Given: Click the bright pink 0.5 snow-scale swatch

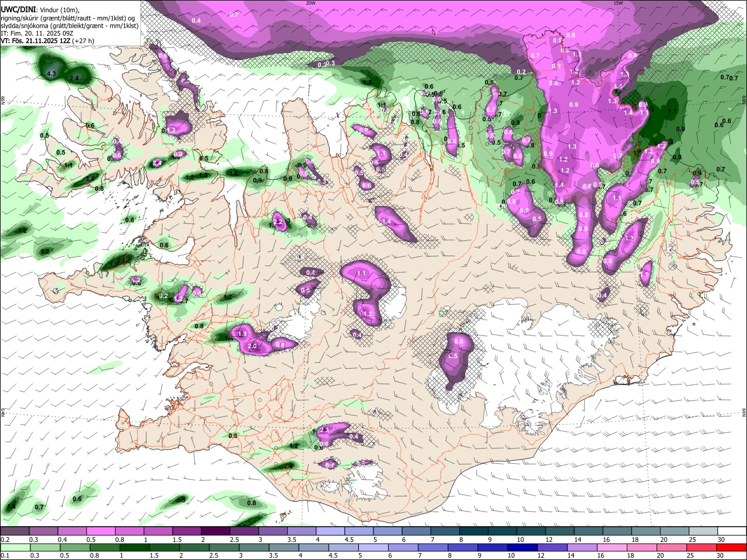Looking at the screenshot, I should [100, 531].
